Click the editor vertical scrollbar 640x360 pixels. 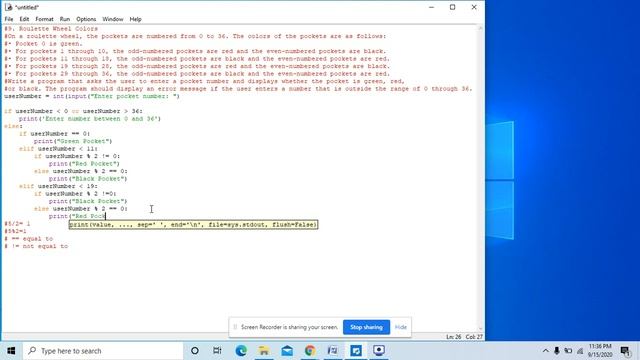pos(480,178)
